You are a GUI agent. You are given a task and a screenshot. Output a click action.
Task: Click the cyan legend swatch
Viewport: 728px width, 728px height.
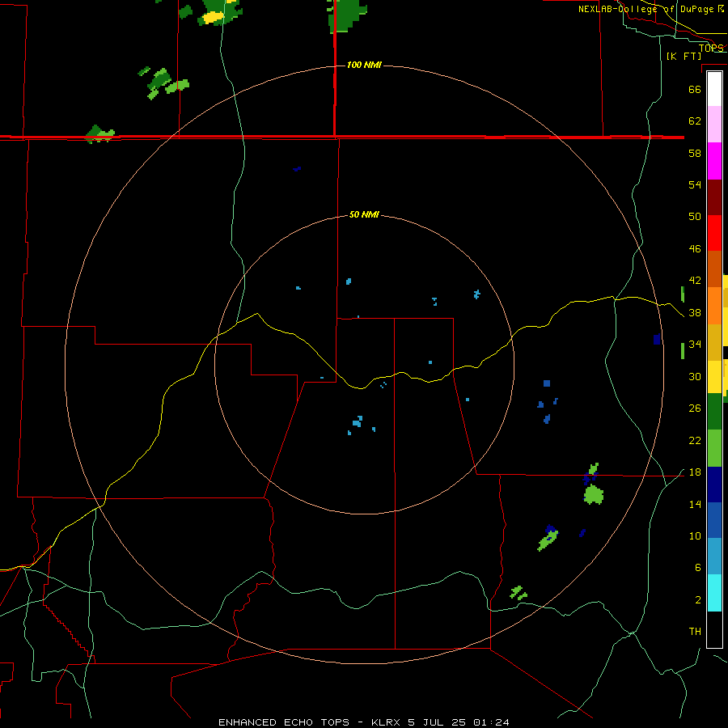tap(714, 593)
